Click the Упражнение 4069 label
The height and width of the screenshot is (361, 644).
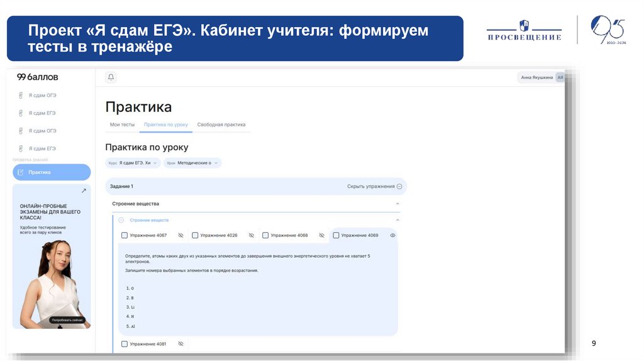point(360,235)
